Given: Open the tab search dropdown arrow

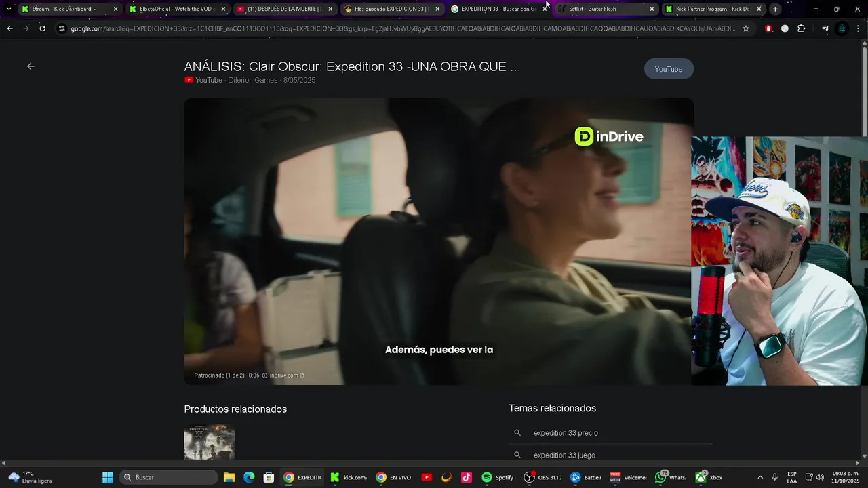Looking at the screenshot, I should (9, 9).
